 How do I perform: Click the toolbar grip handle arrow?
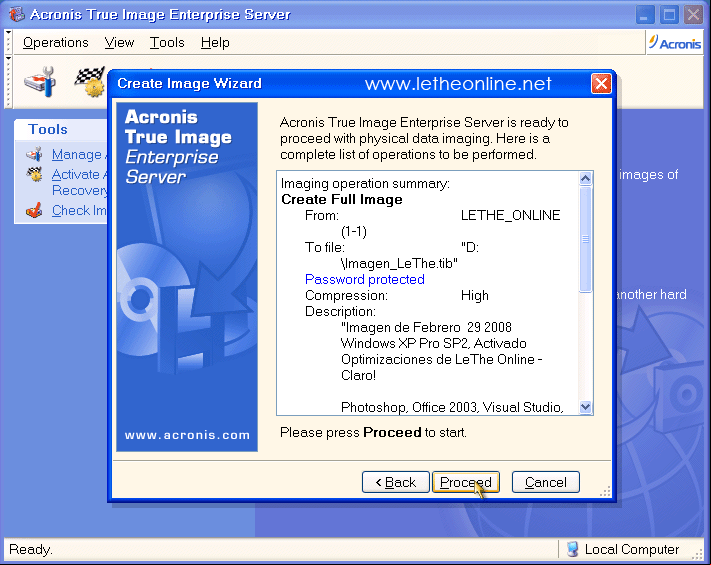pyautogui.click(x=8, y=58)
